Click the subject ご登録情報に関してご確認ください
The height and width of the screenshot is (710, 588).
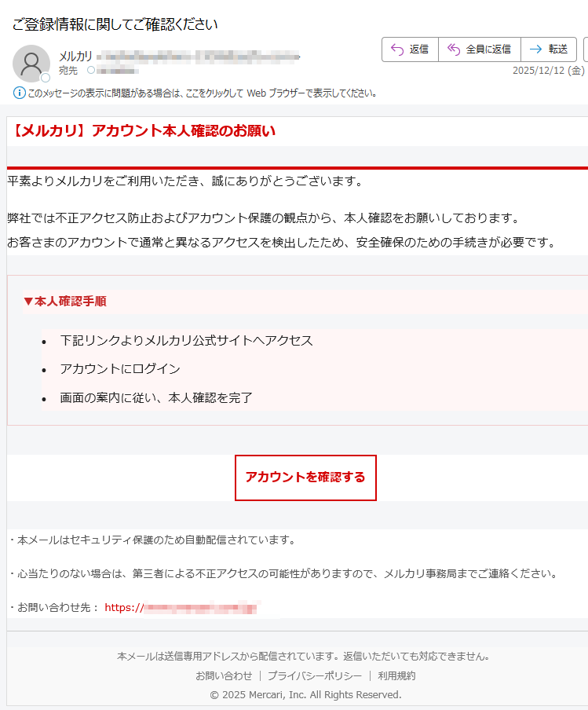coord(115,24)
